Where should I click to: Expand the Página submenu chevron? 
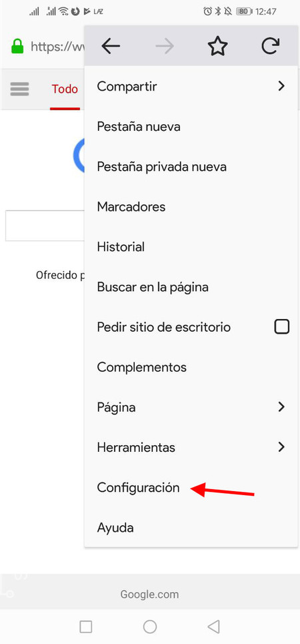click(x=281, y=407)
